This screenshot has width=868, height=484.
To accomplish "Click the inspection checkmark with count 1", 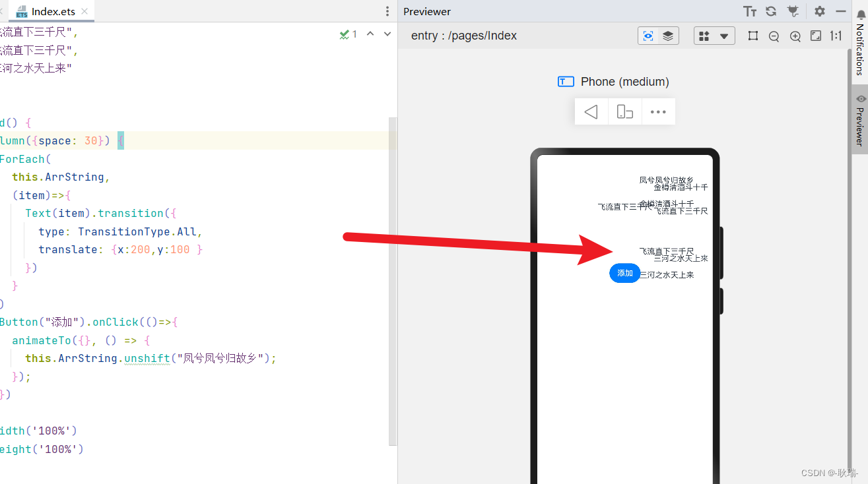I will [x=349, y=34].
